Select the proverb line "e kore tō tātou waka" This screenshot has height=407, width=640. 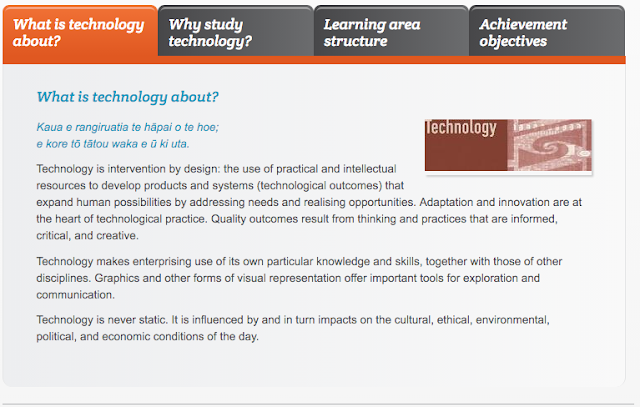pos(113,144)
